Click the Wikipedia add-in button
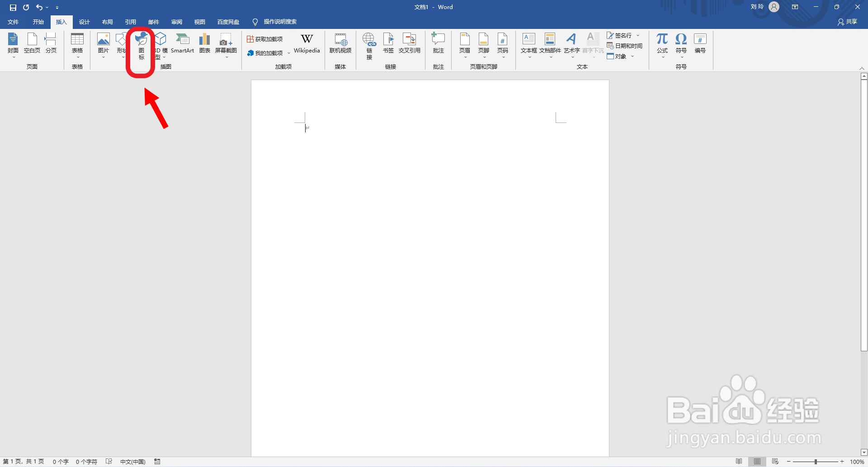Screen dimensions: 868x467 tap(307, 43)
